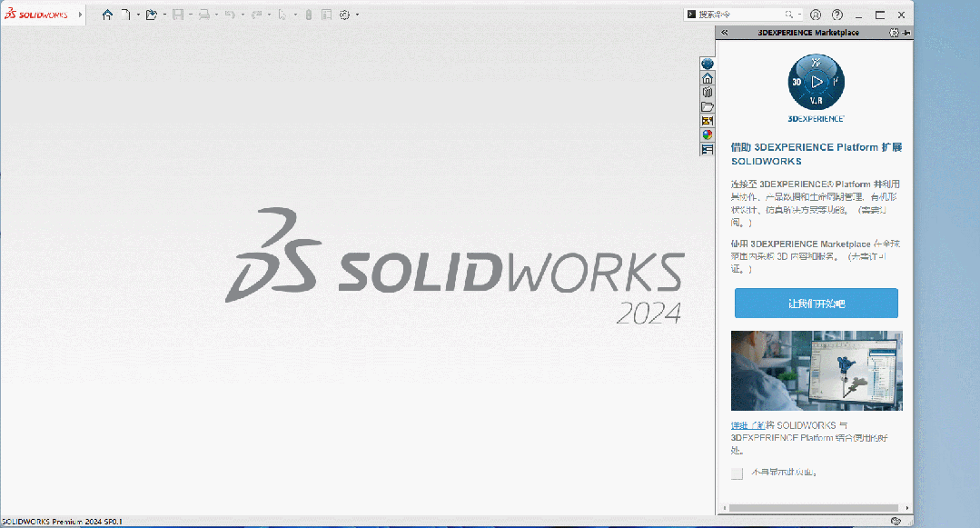Open the Appearances color ball tab

(x=707, y=135)
